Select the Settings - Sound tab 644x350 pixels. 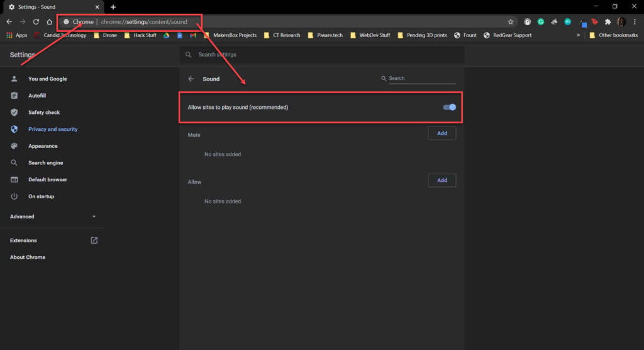pyautogui.click(x=53, y=7)
